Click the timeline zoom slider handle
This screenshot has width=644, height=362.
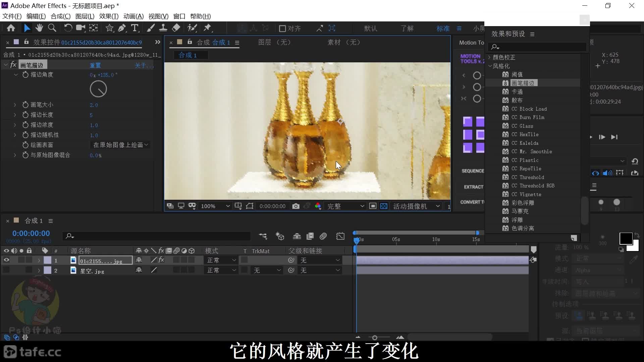tap(375, 338)
